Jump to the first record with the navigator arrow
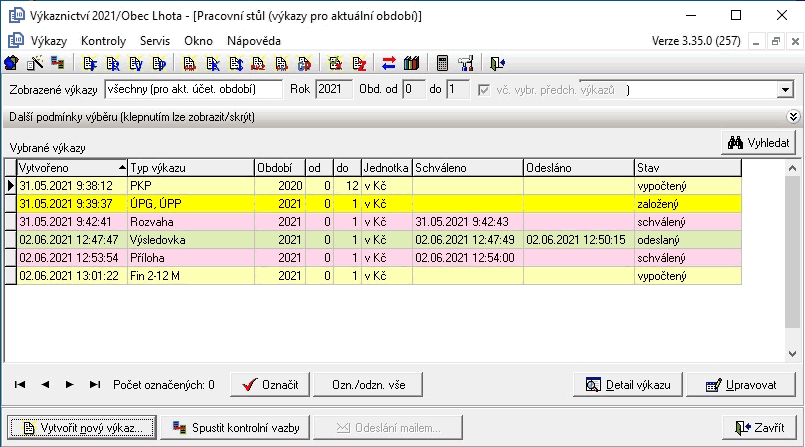The height and width of the screenshot is (447, 805). [x=20, y=384]
